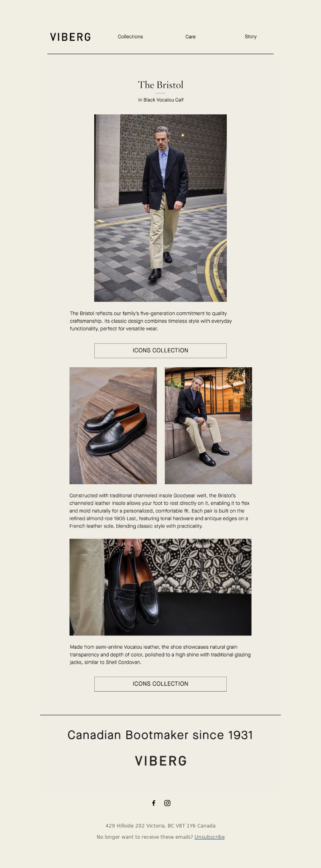Click the Facebook icon in the footer

tap(154, 803)
